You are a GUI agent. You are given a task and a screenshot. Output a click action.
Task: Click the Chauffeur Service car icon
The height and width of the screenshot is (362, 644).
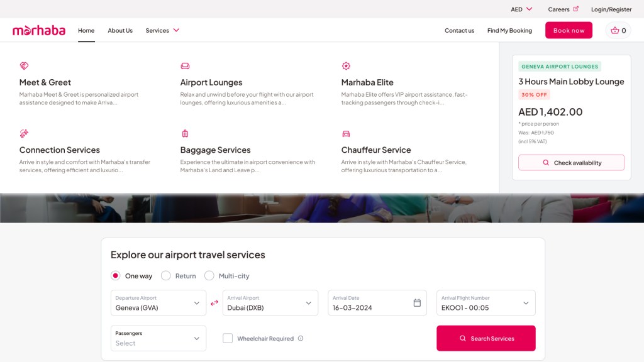pos(346,133)
